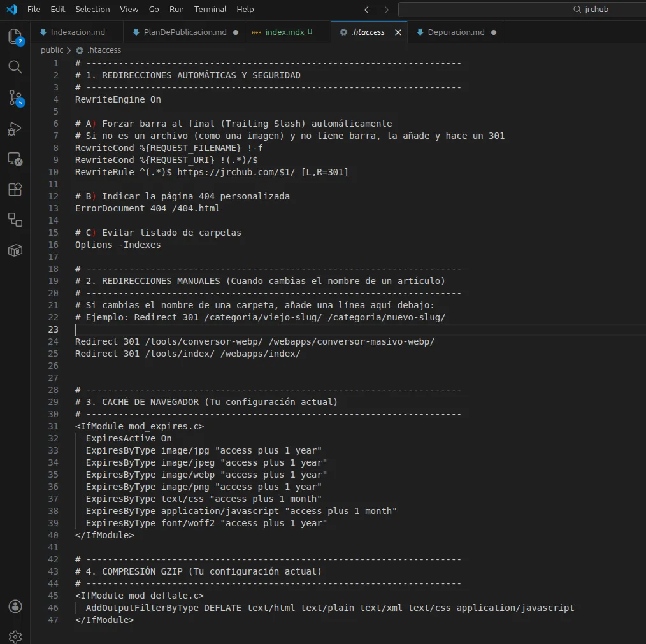Open the Go menu

(154, 9)
